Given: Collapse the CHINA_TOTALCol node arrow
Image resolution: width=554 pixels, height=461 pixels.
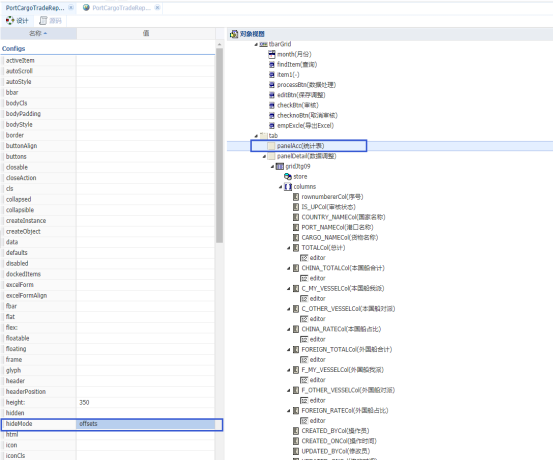Looking at the screenshot, I should (289, 268).
